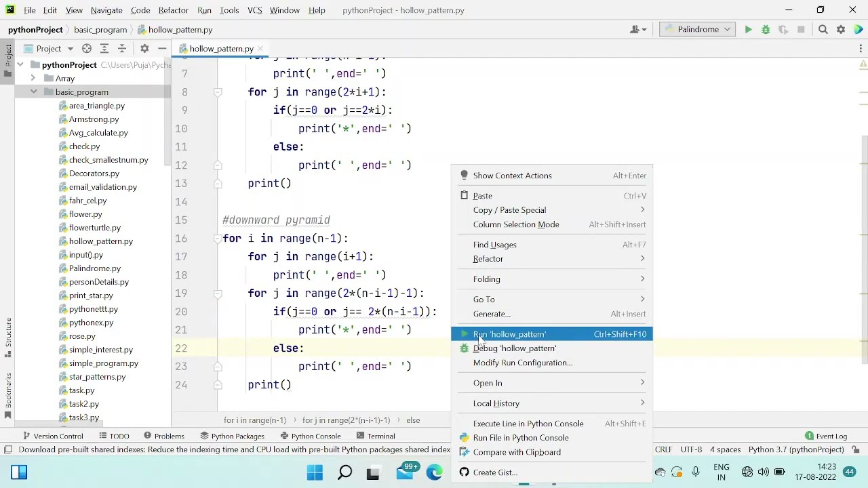Open the editor tabs more-options menu

coord(860,49)
